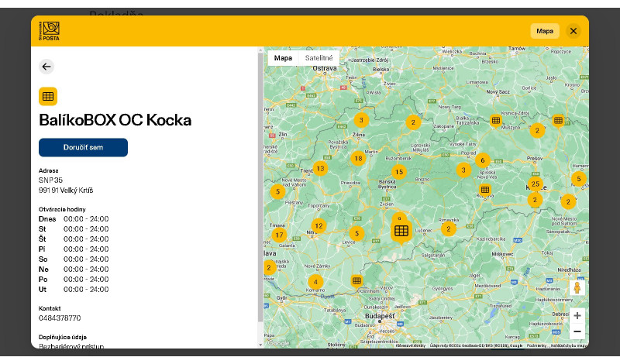Image resolution: width=620 pixels, height=364 pixels.
Task: Open the 5 cluster marker near Humenné
Action: click(579, 179)
